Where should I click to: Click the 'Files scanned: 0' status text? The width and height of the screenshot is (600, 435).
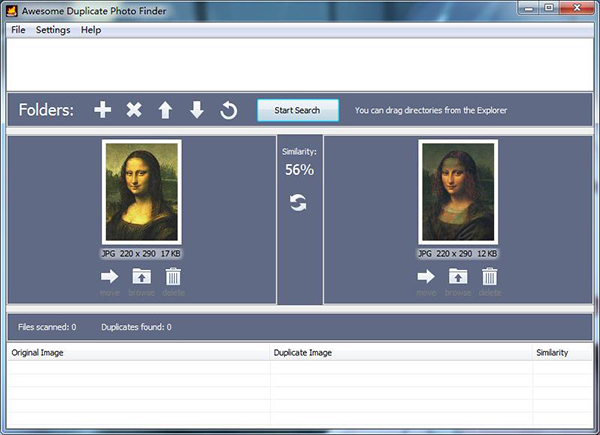tap(47, 327)
